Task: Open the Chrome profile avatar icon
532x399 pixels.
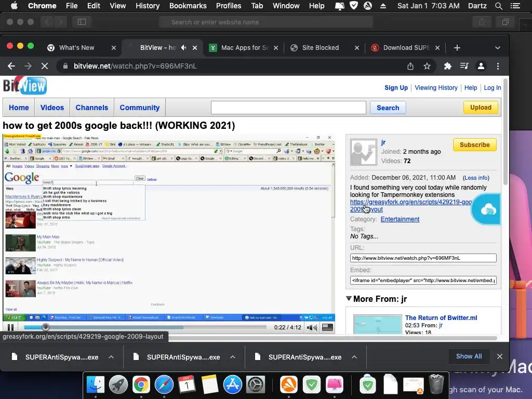Action: [481, 66]
